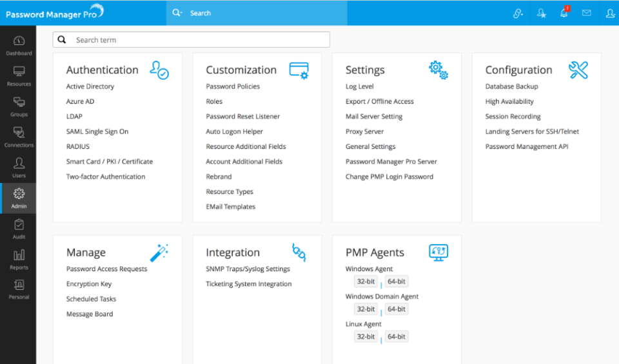Open Reports bar chart icon
The height and width of the screenshot is (364, 619).
[19, 255]
